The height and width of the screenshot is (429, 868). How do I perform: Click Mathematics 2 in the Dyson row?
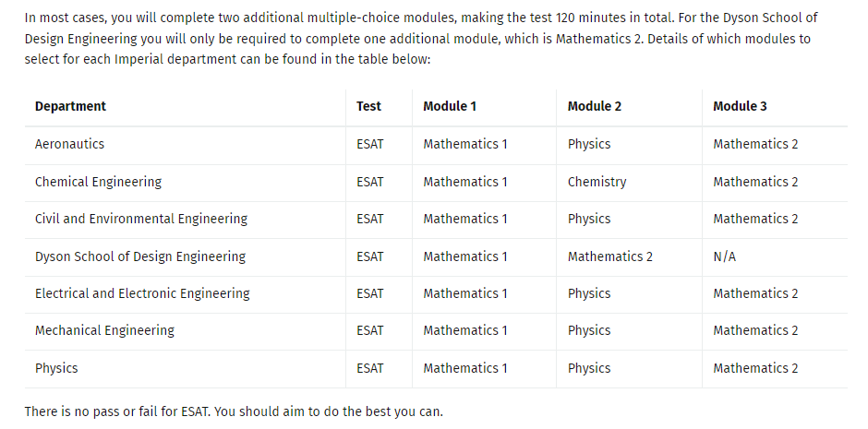pyautogui.click(x=610, y=256)
